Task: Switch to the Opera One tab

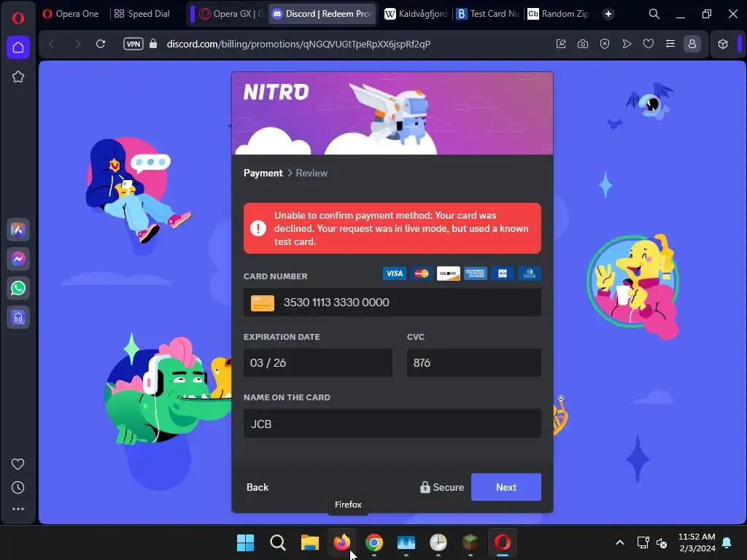Action: tap(71, 14)
